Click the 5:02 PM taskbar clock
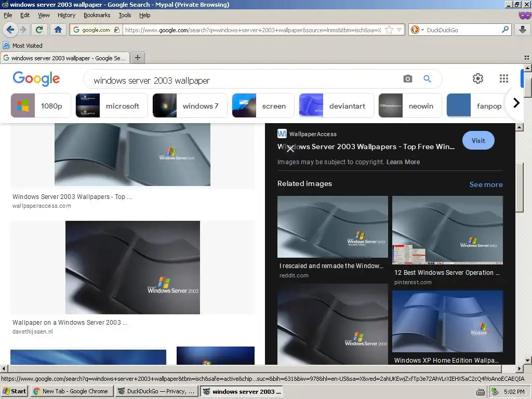The height and width of the screenshot is (399, 532). [x=514, y=392]
